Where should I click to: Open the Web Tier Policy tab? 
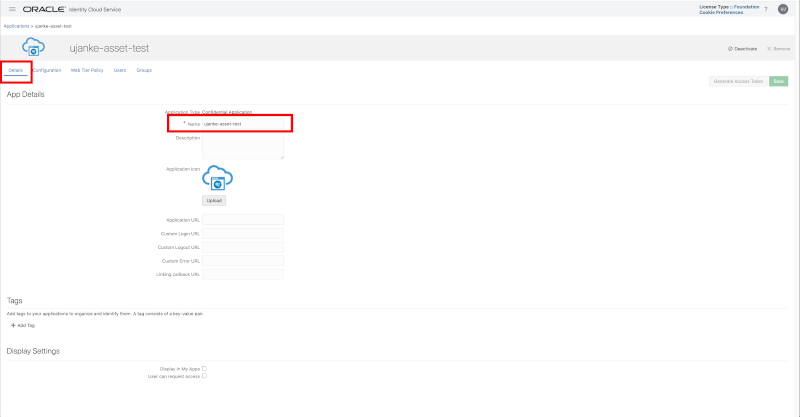pyautogui.click(x=87, y=70)
